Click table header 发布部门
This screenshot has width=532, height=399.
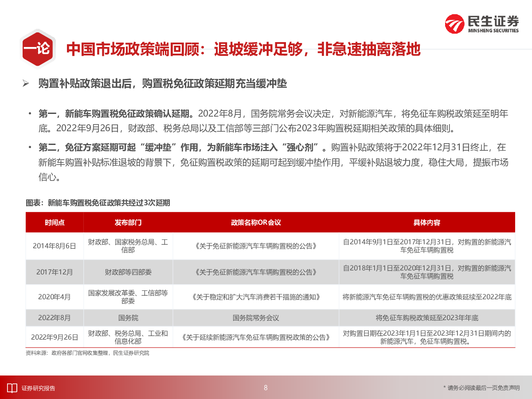(128, 223)
